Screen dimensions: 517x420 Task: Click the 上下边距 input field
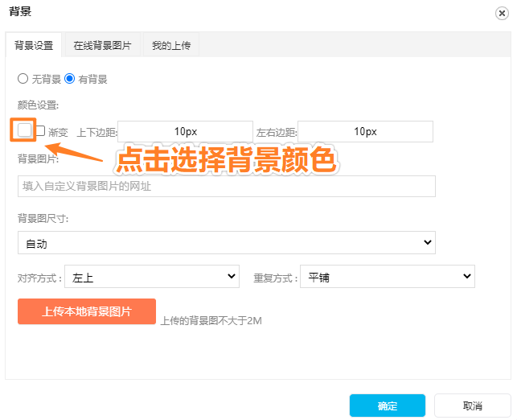pos(185,131)
